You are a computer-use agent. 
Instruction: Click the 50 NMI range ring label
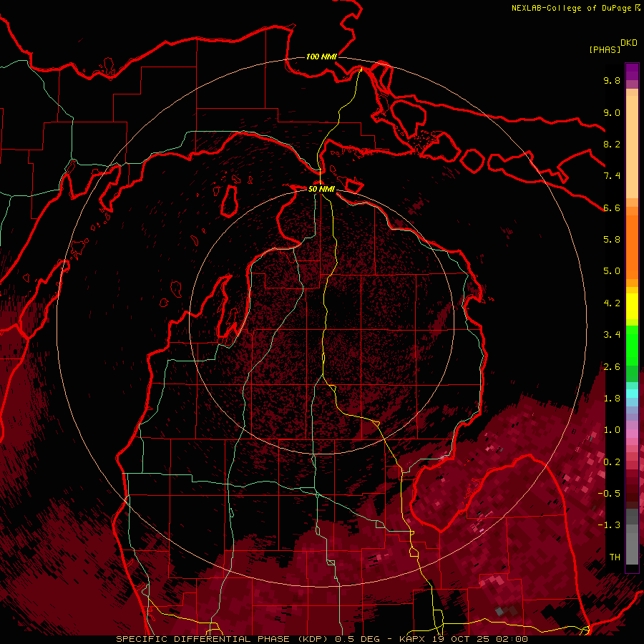pyautogui.click(x=321, y=189)
